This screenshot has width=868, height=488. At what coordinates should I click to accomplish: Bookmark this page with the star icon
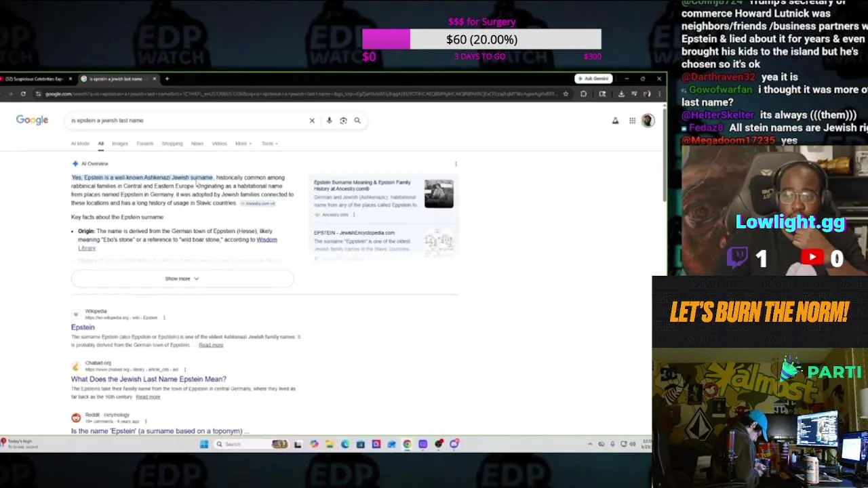566,94
